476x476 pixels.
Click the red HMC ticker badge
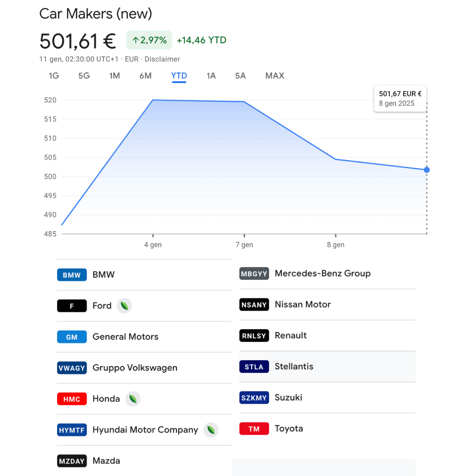[x=72, y=399]
